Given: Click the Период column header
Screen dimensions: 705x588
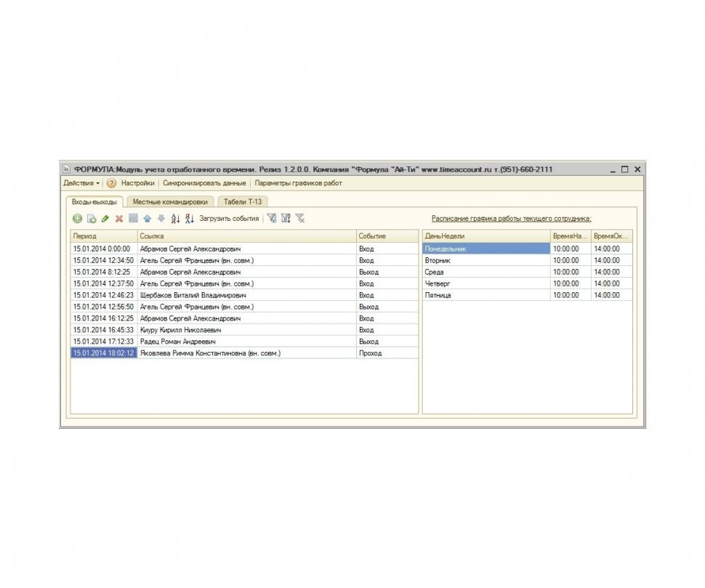Looking at the screenshot, I should pyautogui.click(x=103, y=236).
